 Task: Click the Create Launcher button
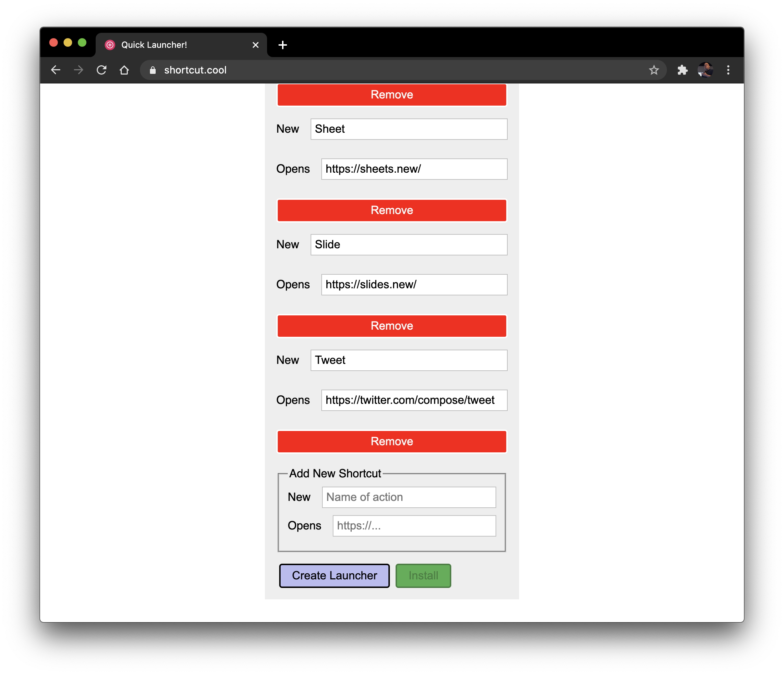click(334, 575)
